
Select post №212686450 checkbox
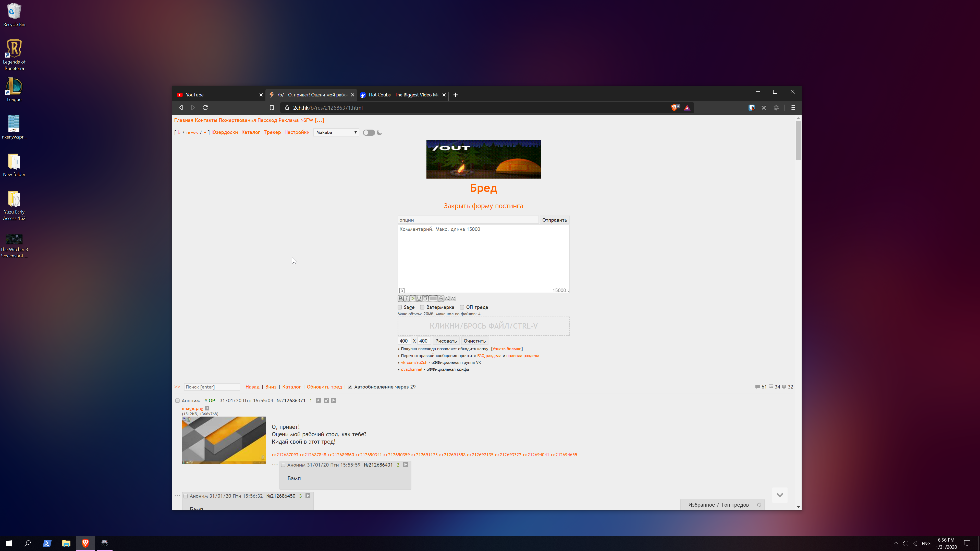point(186,496)
